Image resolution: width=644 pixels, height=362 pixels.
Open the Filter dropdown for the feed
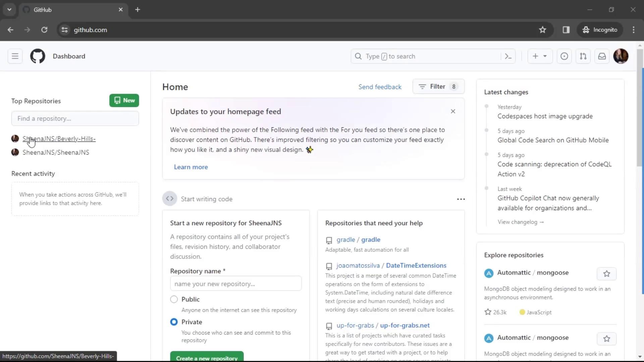[438, 86]
